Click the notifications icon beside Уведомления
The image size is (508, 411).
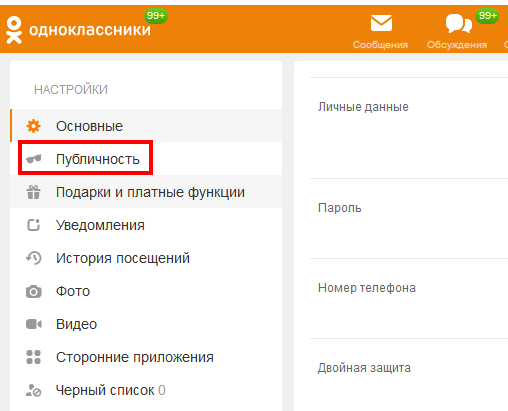(34, 225)
